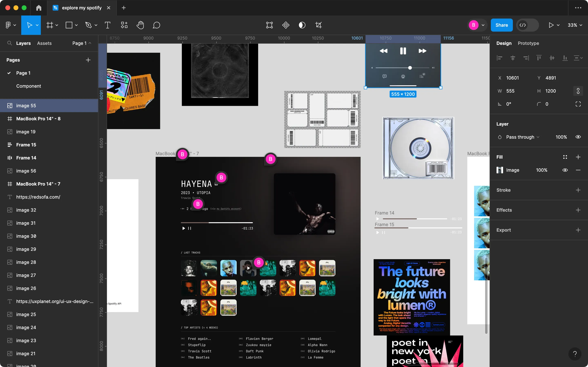Click Share button
The width and height of the screenshot is (588, 367).
pyautogui.click(x=502, y=25)
